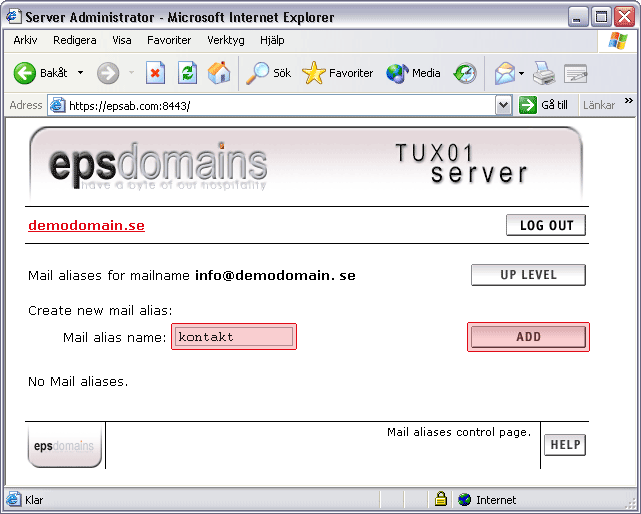
Task: Click the Stop loading red X icon
Action: tap(155, 73)
